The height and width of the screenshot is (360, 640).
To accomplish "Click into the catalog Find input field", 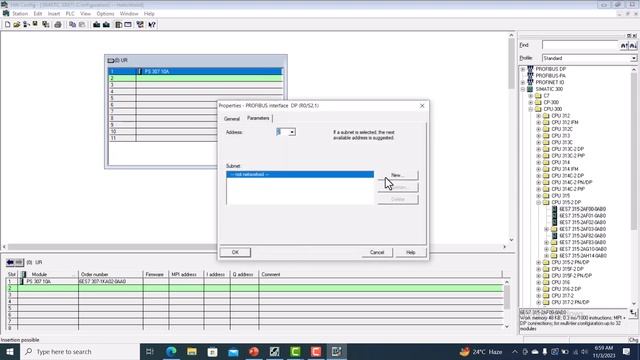I will coord(580,45).
